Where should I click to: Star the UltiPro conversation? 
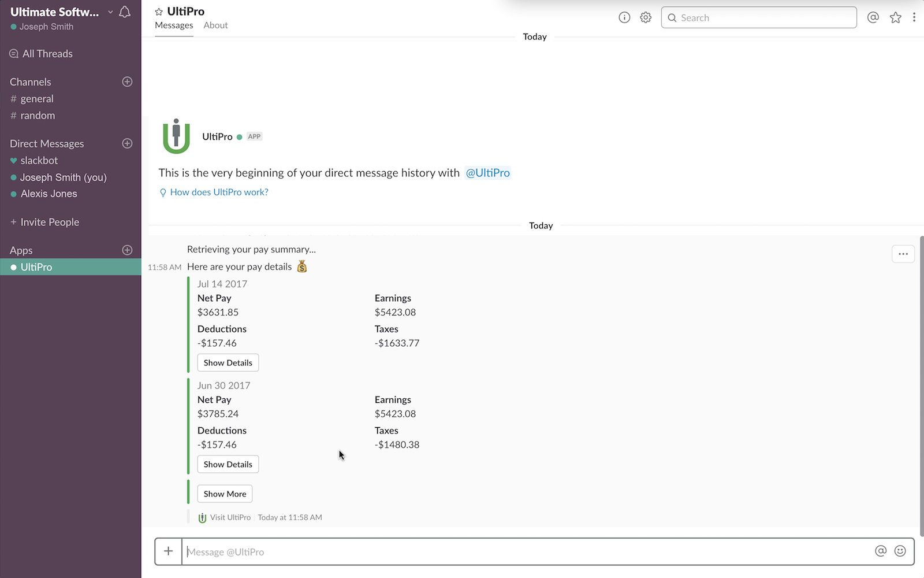coord(159,12)
